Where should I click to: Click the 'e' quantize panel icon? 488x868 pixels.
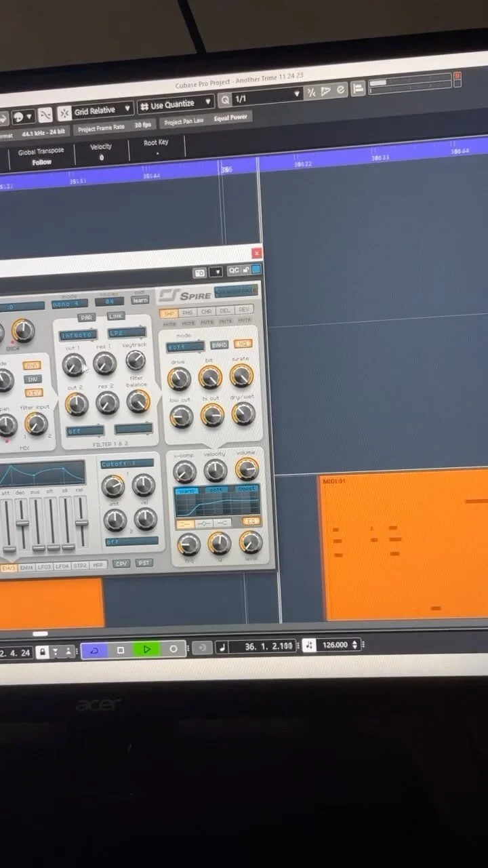340,90
